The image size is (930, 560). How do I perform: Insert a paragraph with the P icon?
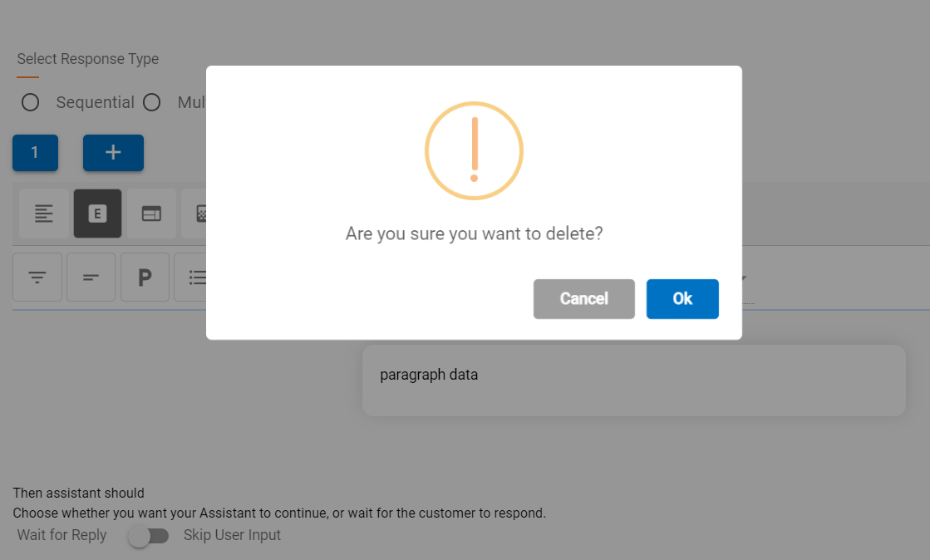coord(145,277)
